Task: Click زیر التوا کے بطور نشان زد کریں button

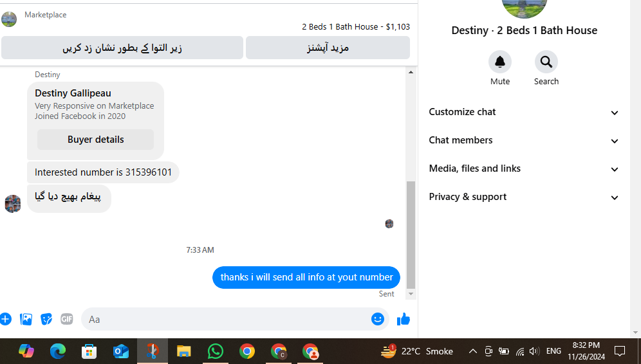Action: [x=122, y=48]
